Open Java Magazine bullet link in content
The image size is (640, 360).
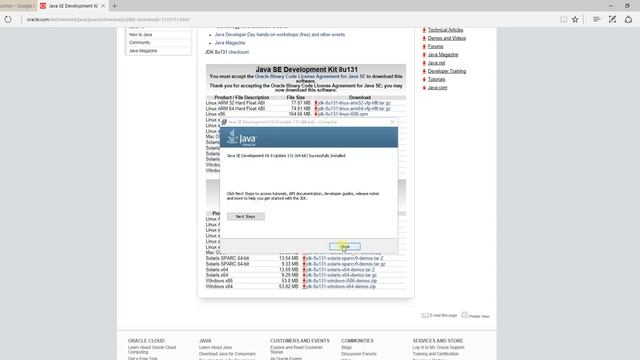tap(230, 43)
